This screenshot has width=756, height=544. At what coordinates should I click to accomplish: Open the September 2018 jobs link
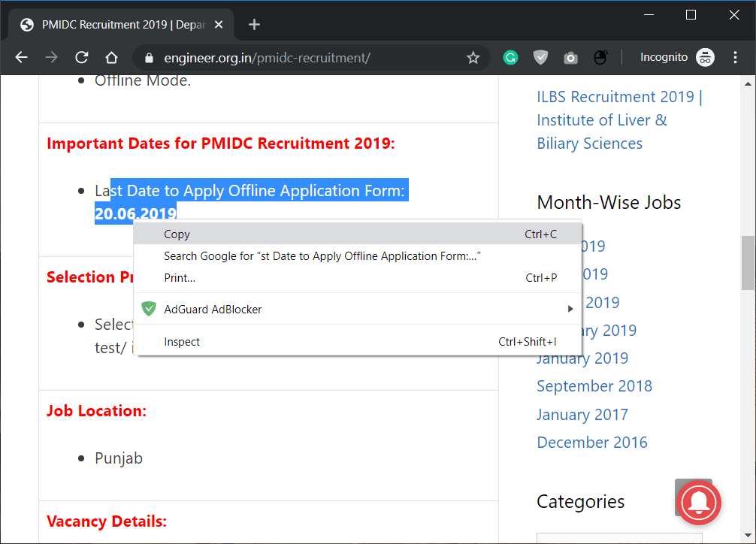(594, 386)
